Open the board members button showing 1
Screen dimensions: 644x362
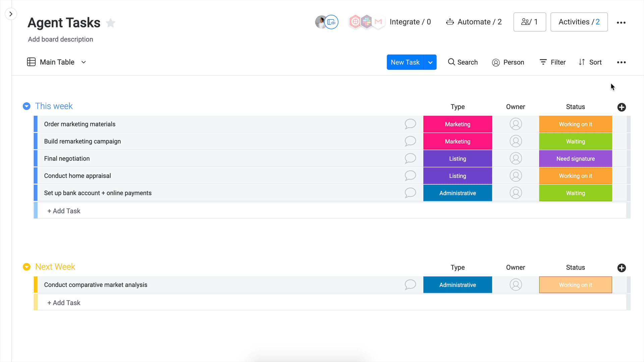(x=530, y=22)
